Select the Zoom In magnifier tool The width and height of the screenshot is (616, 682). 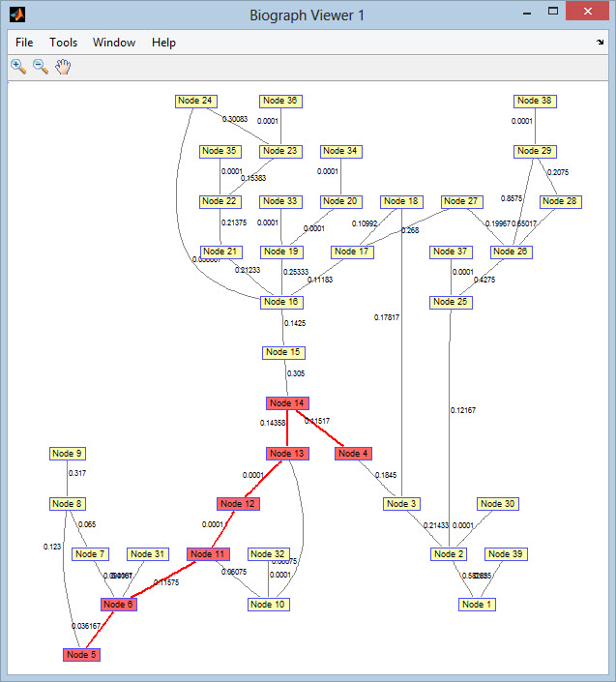tap(18, 67)
